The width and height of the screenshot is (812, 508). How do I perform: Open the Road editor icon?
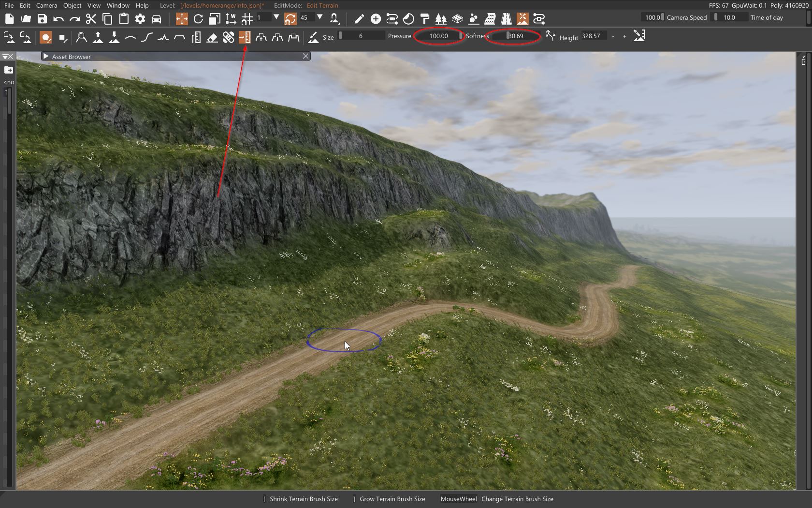point(506,19)
